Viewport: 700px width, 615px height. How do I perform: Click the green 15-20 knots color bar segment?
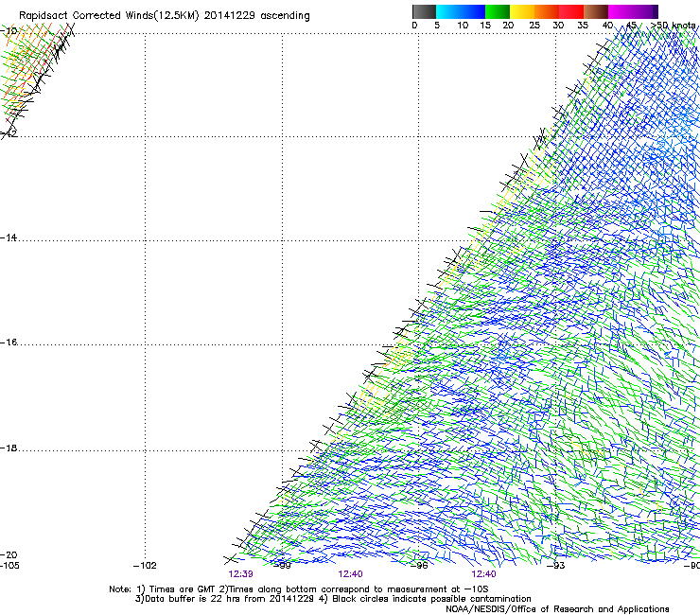pyautogui.click(x=498, y=11)
